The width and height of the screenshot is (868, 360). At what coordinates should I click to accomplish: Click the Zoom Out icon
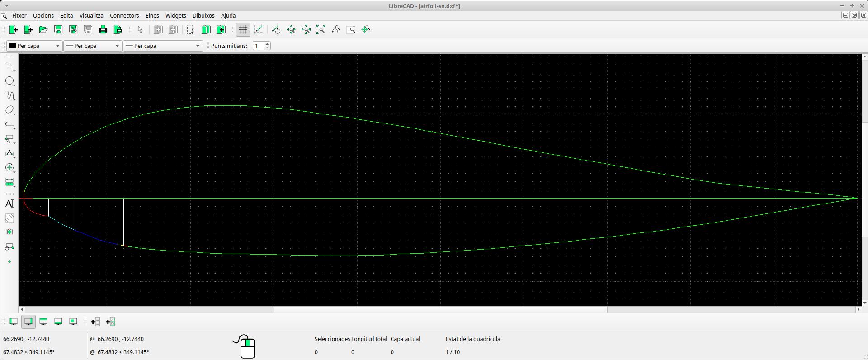pyautogui.click(x=306, y=29)
